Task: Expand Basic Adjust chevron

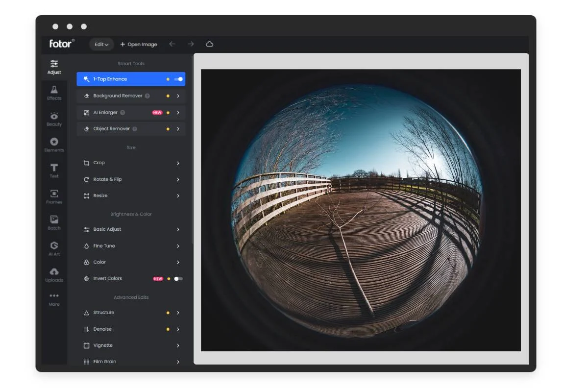Action: click(x=178, y=229)
